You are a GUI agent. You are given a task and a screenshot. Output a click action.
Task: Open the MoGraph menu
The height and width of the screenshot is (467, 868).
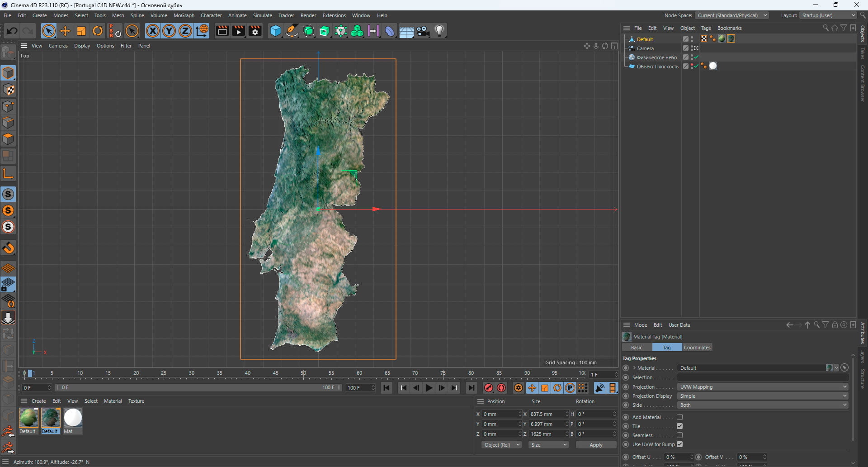coord(184,15)
